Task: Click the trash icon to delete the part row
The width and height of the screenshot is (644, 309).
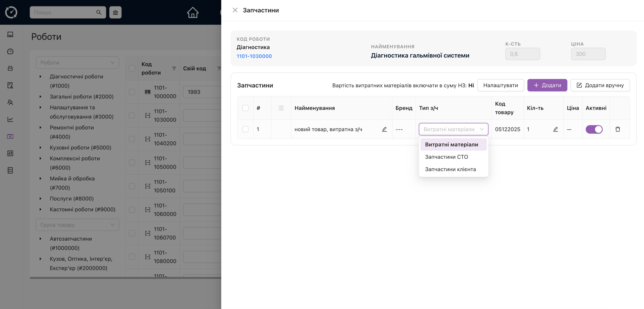Action: (618, 129)
